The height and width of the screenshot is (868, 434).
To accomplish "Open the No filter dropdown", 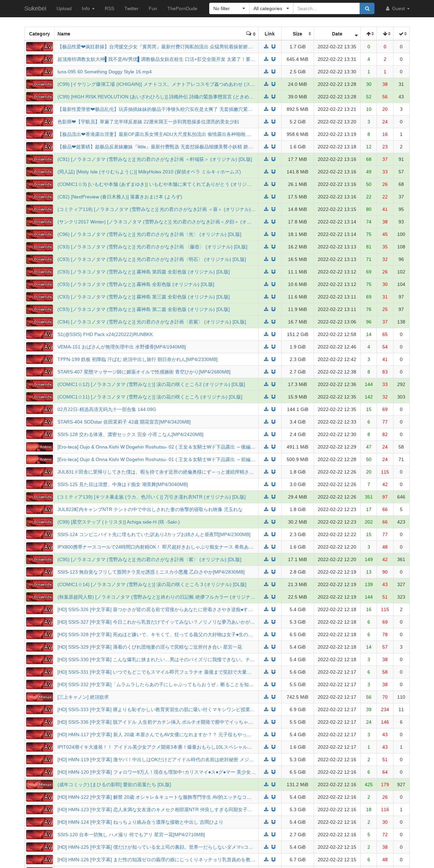I will click(229, 8).
